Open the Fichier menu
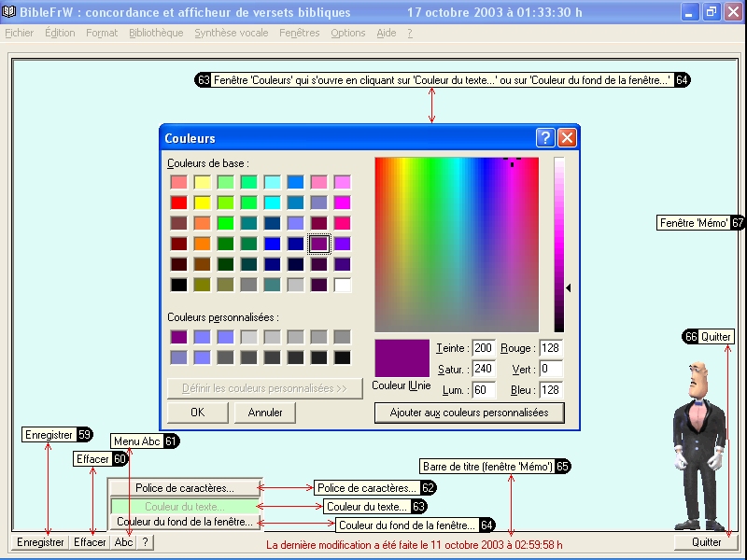Viewport: 747px width, 560px height. (x=19, y=33)
